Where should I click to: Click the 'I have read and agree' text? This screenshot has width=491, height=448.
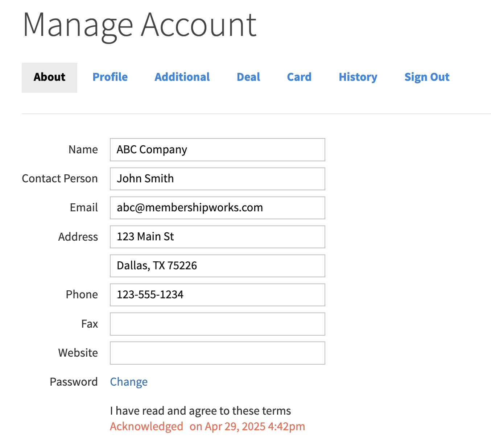pos(200,411)
